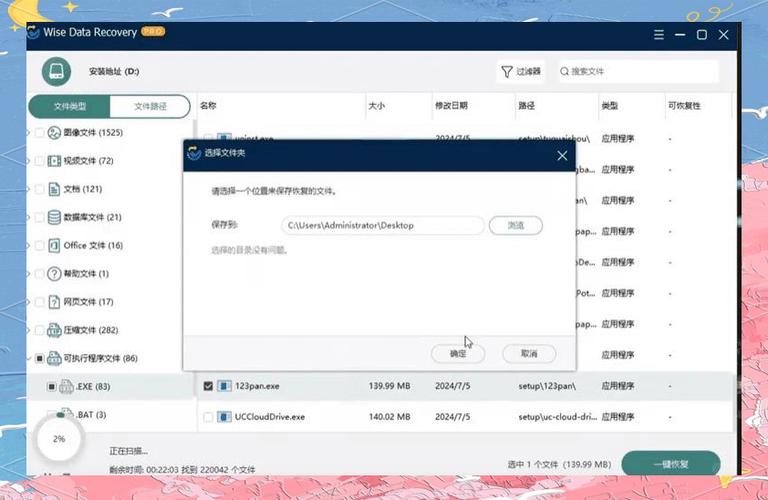Click 确定 to confirm the save folder

(458, 354)
